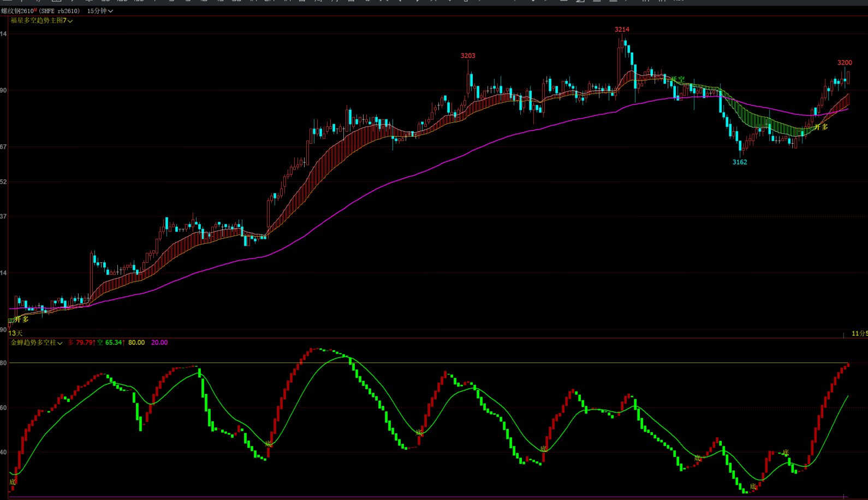868x500 pixels.
Task: Select the red 多 79.79 indicator value
Action: click(x=81, y=343)
